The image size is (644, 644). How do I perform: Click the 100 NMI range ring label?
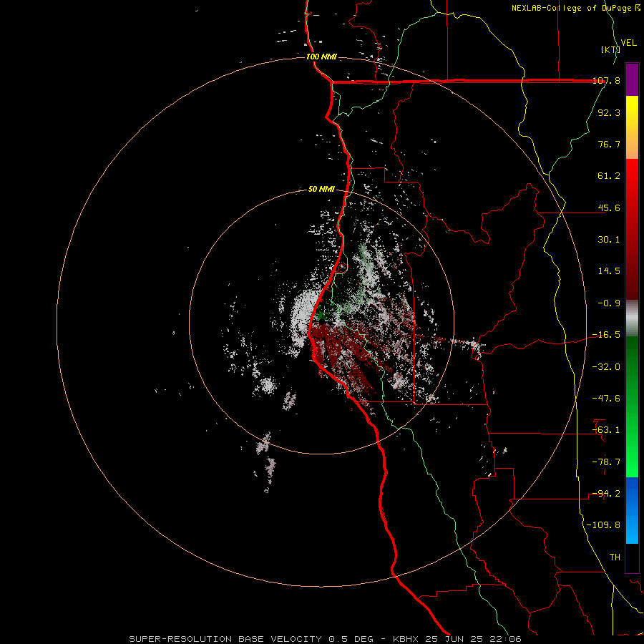click(x=321, y=57)
